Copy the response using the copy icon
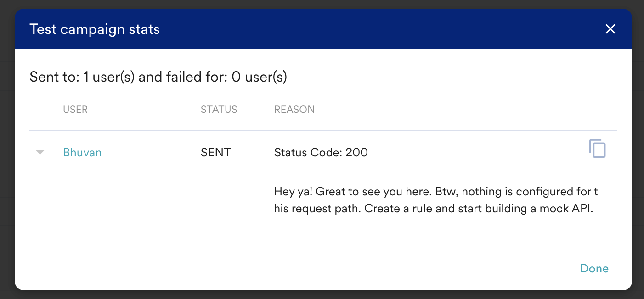644x299 pixels. click(597, 149)
